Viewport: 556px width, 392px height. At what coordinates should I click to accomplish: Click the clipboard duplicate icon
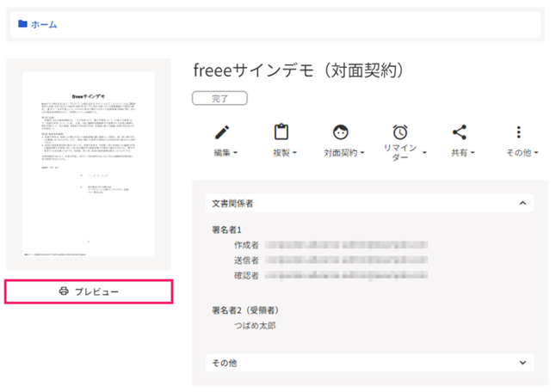281,132
